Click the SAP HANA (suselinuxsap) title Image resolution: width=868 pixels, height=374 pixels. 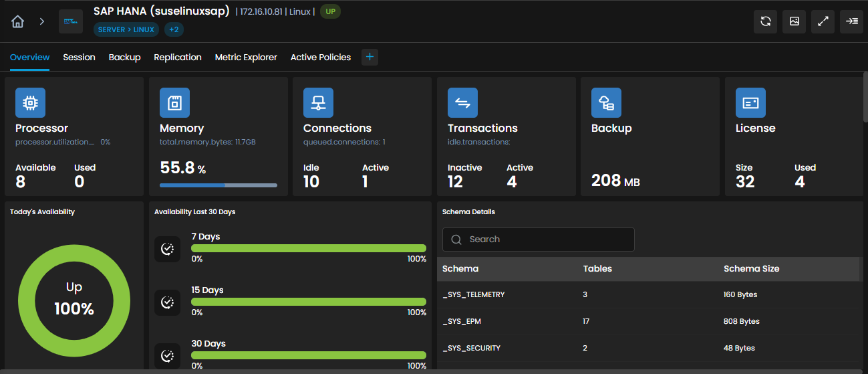[x=162, y=11]
